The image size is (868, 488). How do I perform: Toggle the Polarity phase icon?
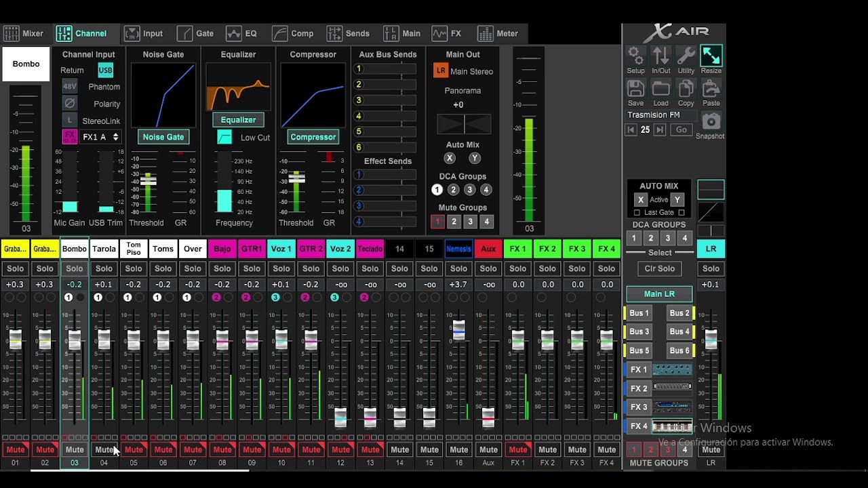69,103
